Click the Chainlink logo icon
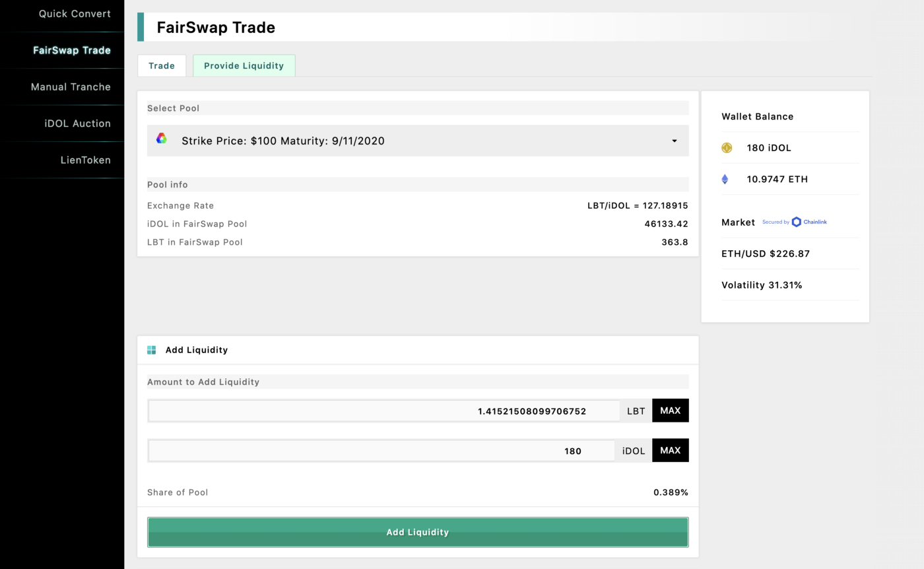 (x=797, y=222)
